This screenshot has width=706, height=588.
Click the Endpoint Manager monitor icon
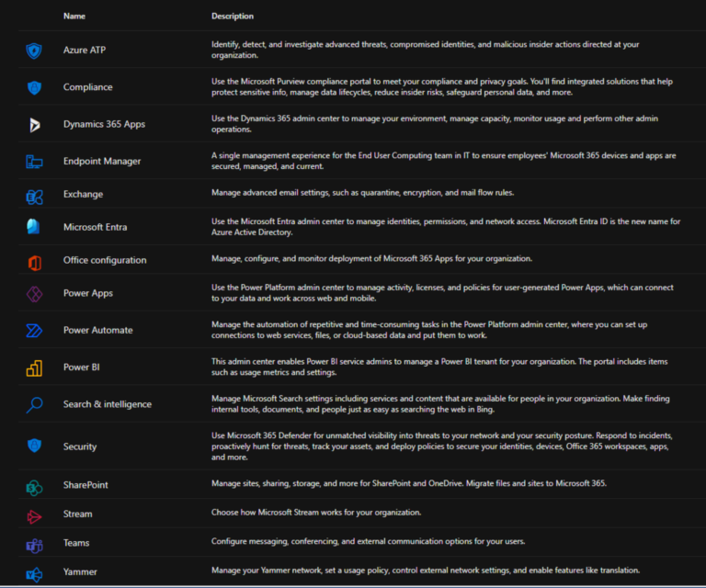[34, 162]
